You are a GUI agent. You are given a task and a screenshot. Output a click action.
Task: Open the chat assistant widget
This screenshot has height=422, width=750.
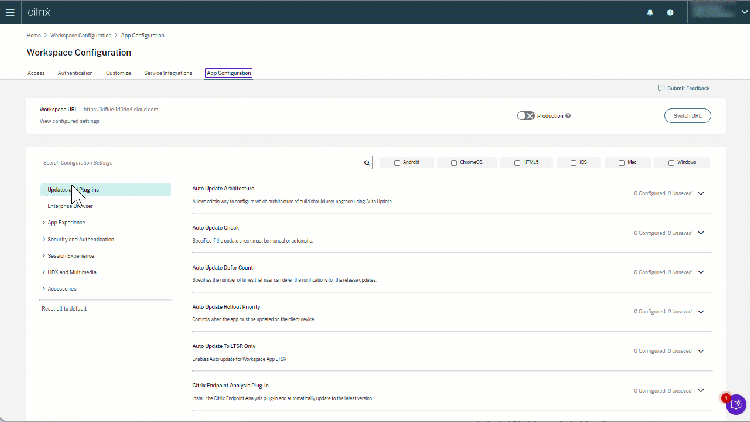tap(735, 404)
